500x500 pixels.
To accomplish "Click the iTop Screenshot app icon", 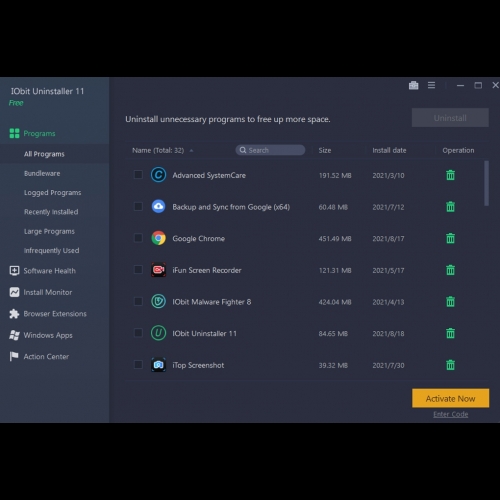I will [x=158, y=365].
